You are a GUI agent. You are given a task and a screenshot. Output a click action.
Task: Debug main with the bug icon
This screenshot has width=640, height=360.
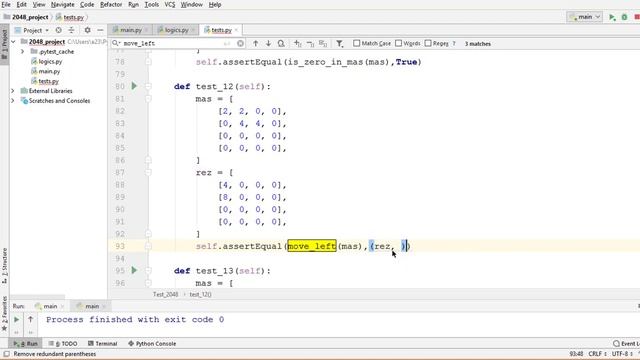click(x=624, y=17)
